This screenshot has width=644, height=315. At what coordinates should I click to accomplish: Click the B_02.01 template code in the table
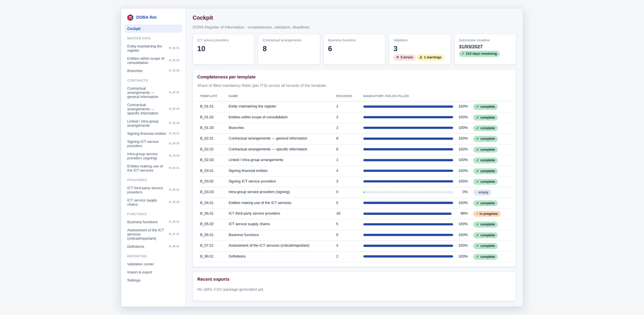[x=207, y=139]
